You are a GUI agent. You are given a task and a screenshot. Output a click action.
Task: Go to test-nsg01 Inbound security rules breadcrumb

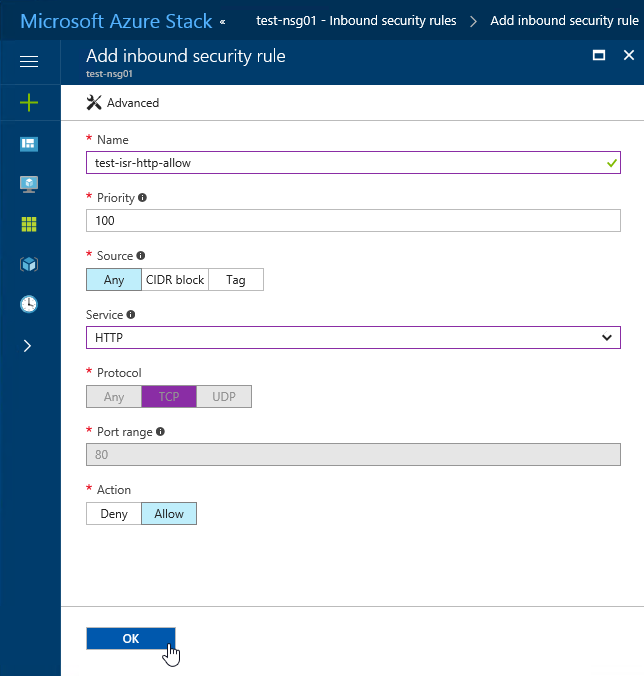(x=356, y=21)
